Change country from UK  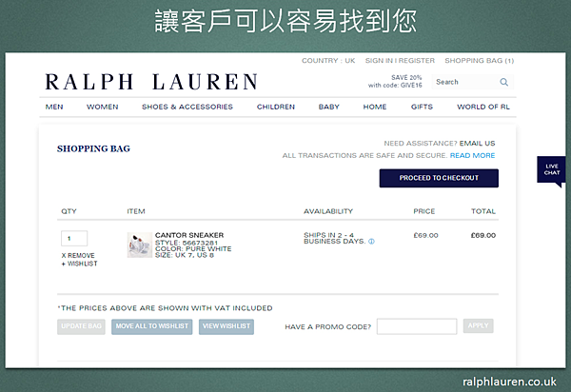(x=328, y=61)
